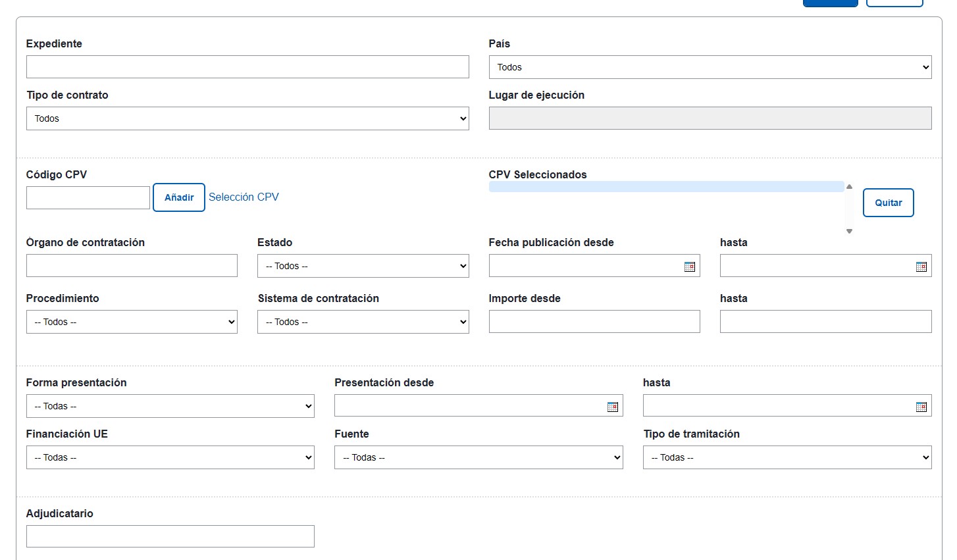Open calendar for Presentación desde

tap(613, 407)
